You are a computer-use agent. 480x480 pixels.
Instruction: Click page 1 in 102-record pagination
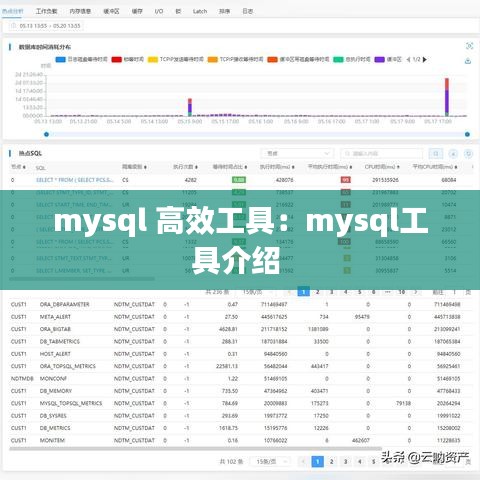click(x=317, y=462)
